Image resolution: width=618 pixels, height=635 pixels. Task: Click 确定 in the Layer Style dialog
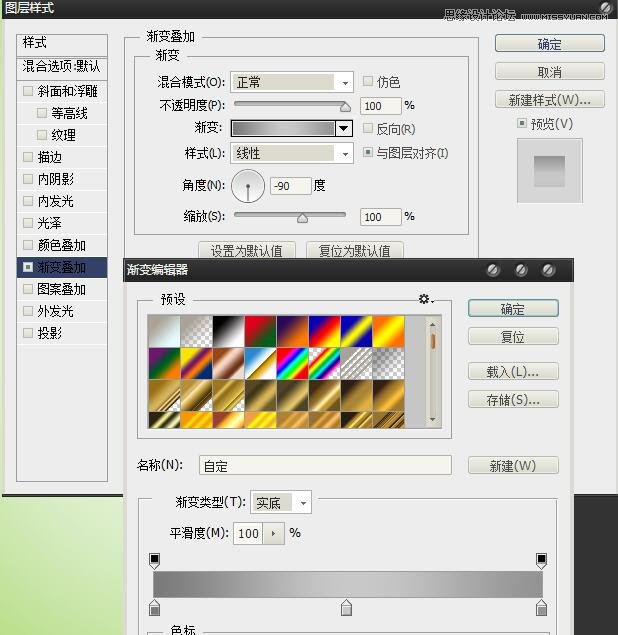point(550,44)
